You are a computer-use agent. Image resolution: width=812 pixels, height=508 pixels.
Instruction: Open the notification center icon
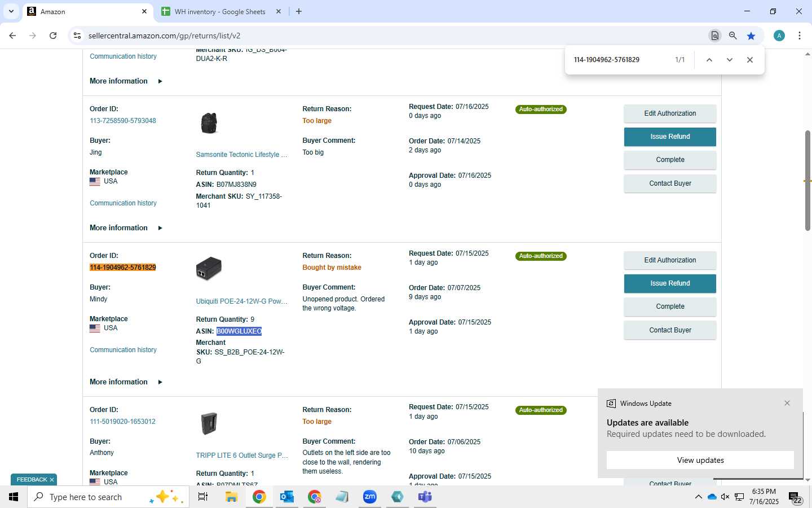coord(795,497)
